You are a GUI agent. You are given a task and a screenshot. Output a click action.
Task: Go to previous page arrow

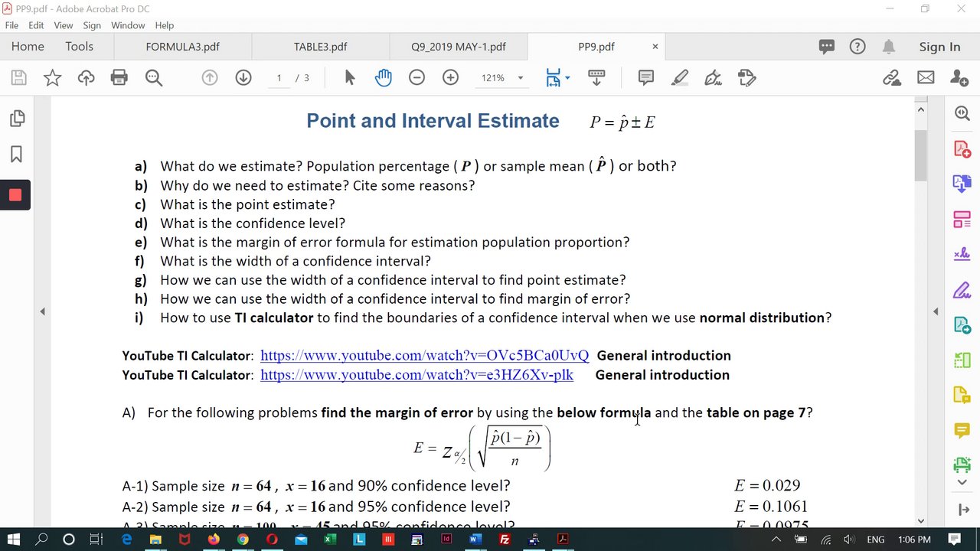click(210, 77)
